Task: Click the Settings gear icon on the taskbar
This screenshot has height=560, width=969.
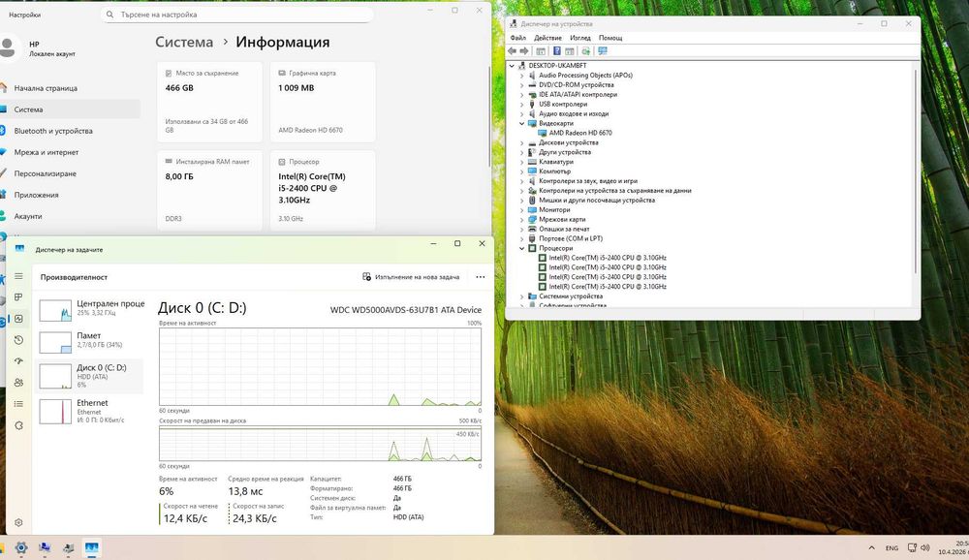Action: (x=21, y=547)
